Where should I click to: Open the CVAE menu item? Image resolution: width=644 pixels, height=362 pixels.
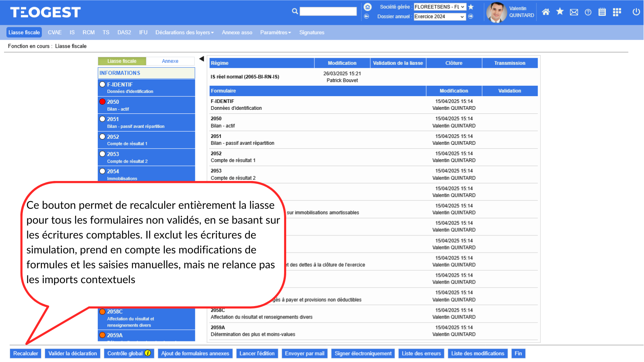pyautogui.click(x=55, y=33)
